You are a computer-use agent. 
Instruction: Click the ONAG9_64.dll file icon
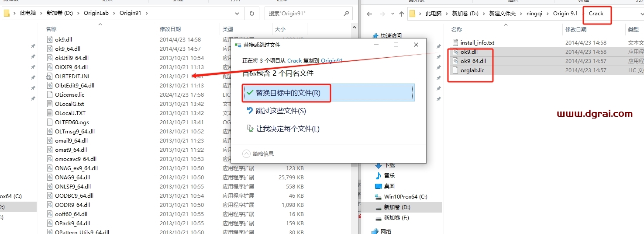(x=49, y=177)
